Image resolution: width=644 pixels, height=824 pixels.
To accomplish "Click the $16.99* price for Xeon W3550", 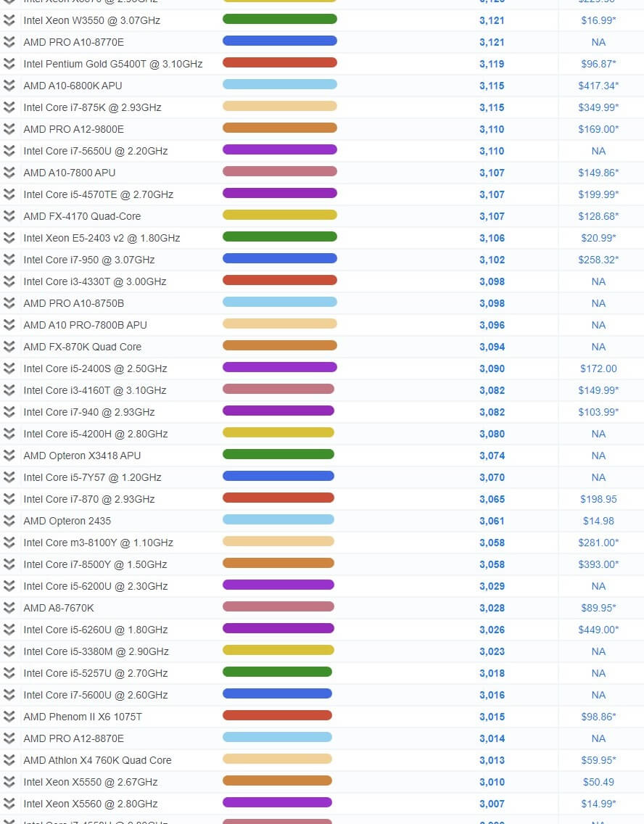I will click(x=598, y=20).
